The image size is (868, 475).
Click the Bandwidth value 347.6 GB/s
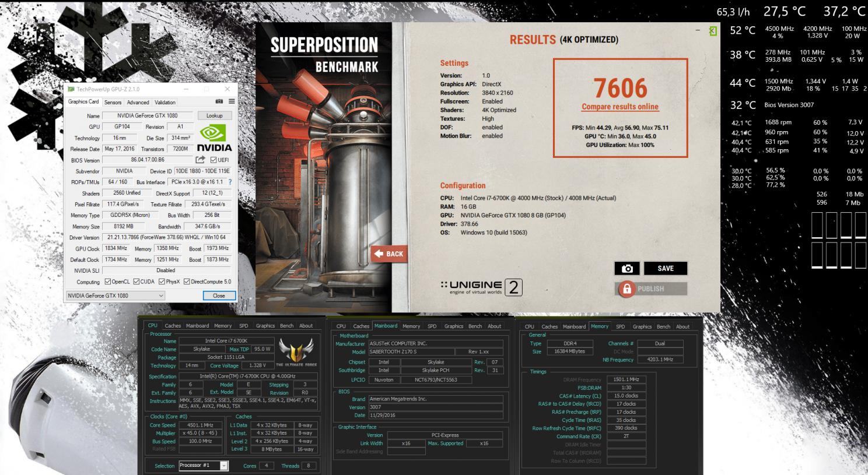[x=208, y=226]
